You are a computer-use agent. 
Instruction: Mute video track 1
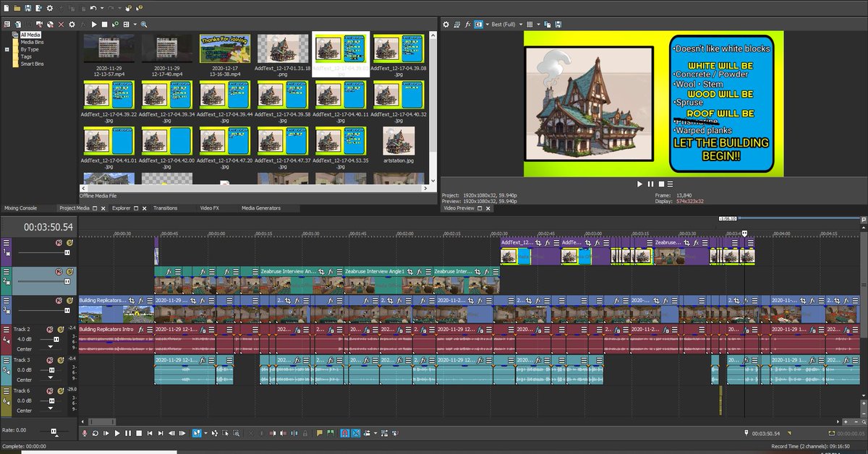(x=59, y=243)
